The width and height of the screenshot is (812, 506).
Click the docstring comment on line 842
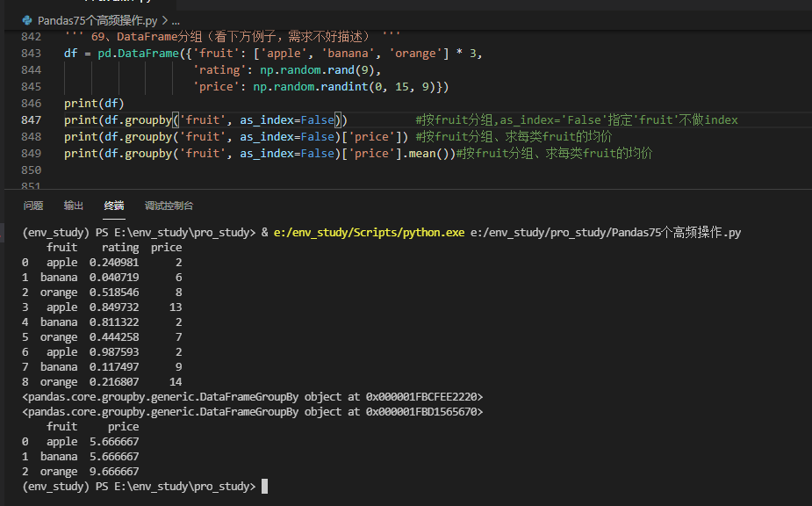pos(232,37)
